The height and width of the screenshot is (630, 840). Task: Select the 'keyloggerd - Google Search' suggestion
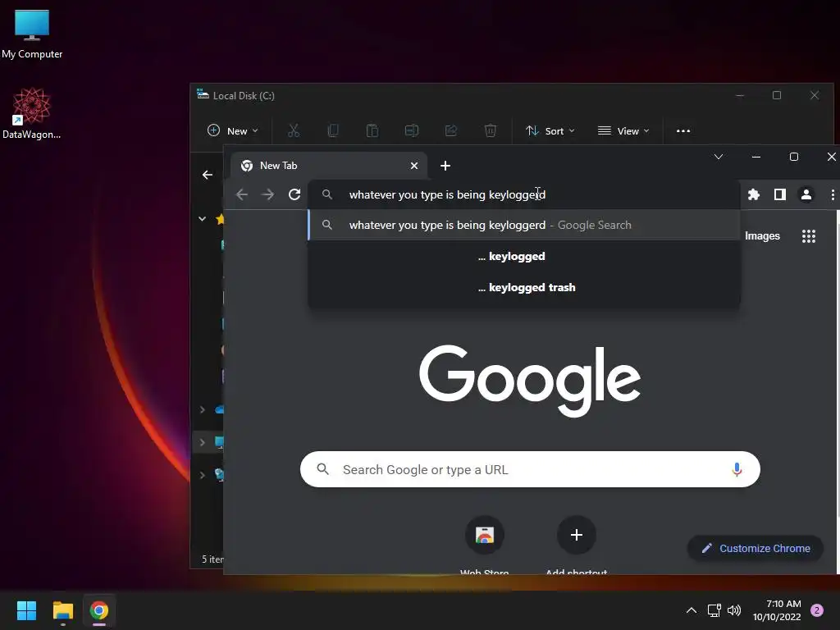click(x=524, y=225)
